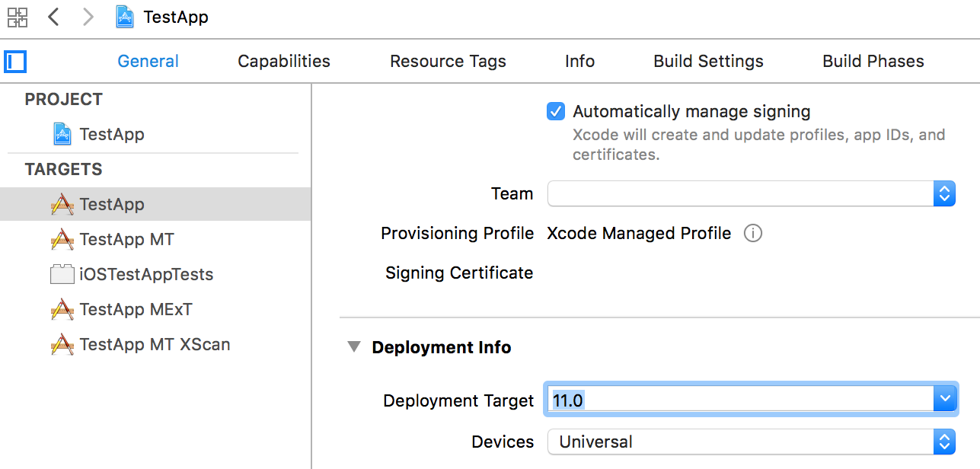Image resolution: width=980 pixels, height=469 pixels.
Task: Select the TestApp MT target
Action: point(126,240)
